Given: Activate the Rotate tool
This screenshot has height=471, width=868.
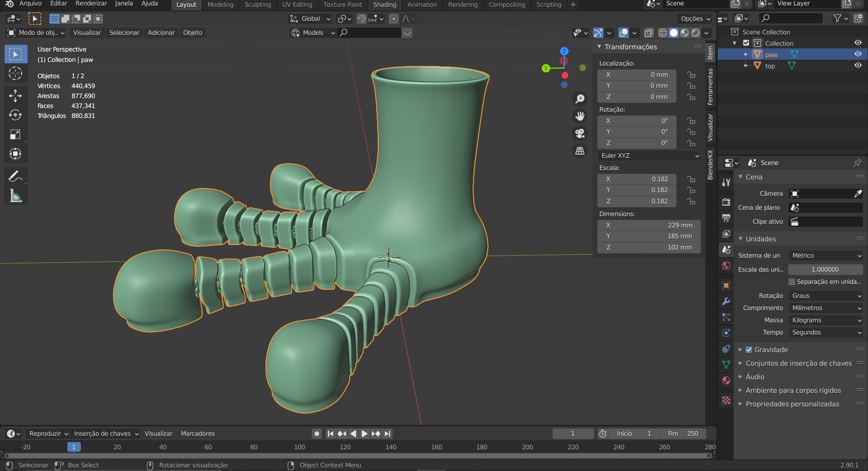Looking at the screenshot, I should [x=15, y=115].
